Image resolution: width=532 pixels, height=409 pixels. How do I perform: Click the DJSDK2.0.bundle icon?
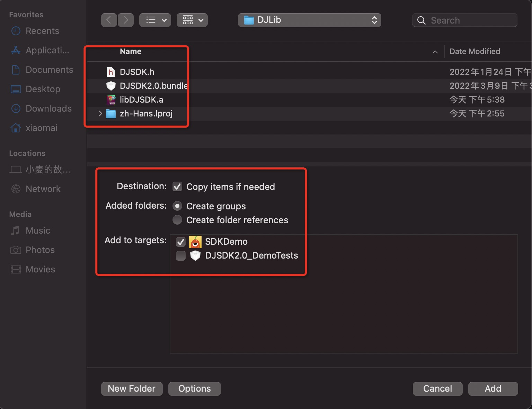pyautogui.click(x=111, y=86)
